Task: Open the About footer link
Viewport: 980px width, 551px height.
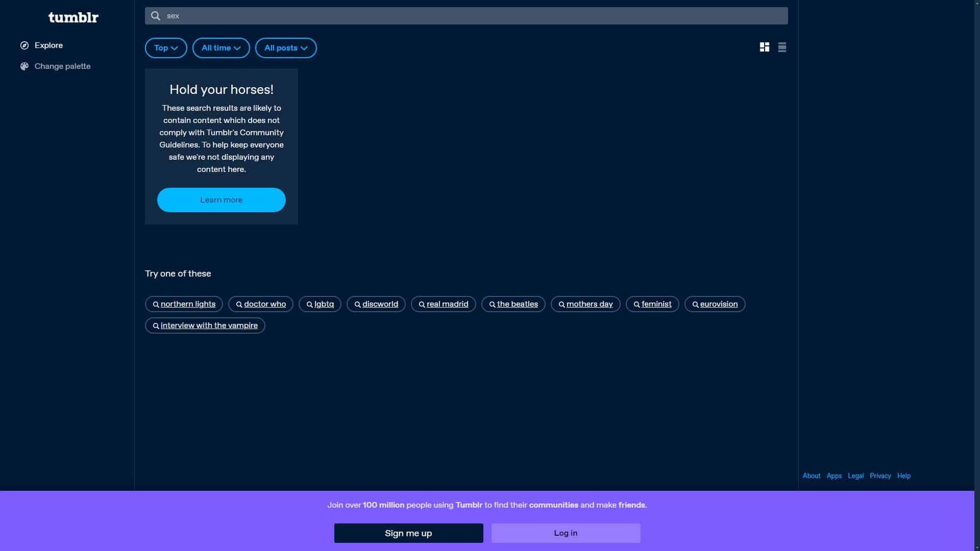Action: 811,475
